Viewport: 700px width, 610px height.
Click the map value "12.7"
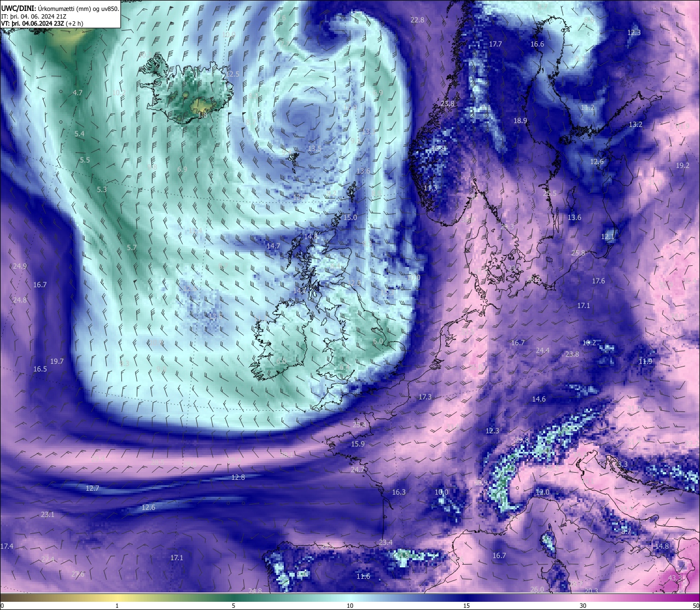pyautogui.click(x=92, y=488)
